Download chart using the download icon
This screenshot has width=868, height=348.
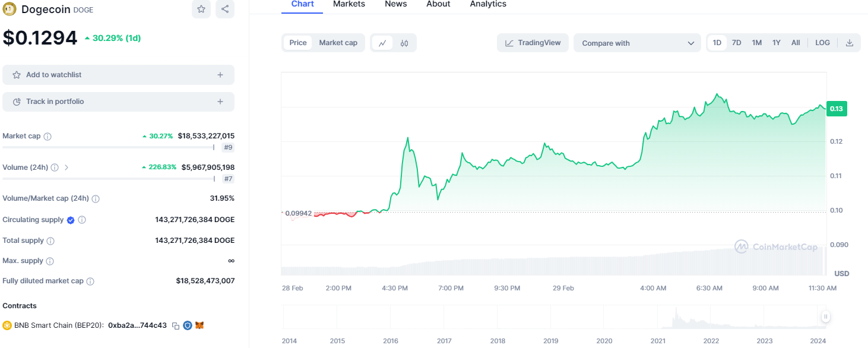pos(849,43)
